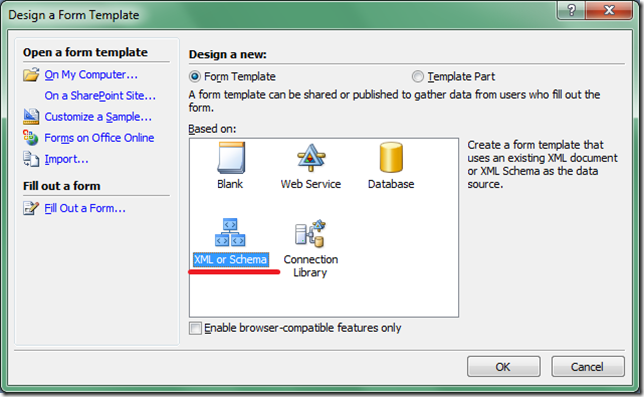Click the Blank label text
The image size is (644, 397).
[x=230, y=184]
